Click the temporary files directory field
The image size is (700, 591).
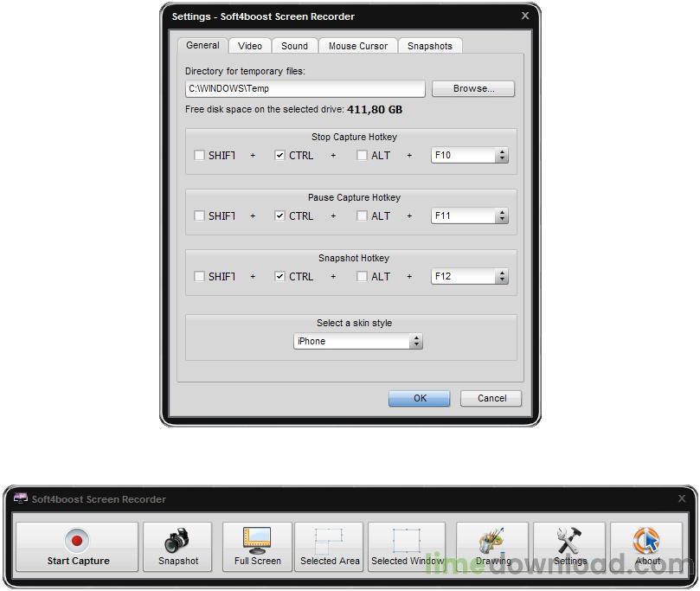pos(303,88)
